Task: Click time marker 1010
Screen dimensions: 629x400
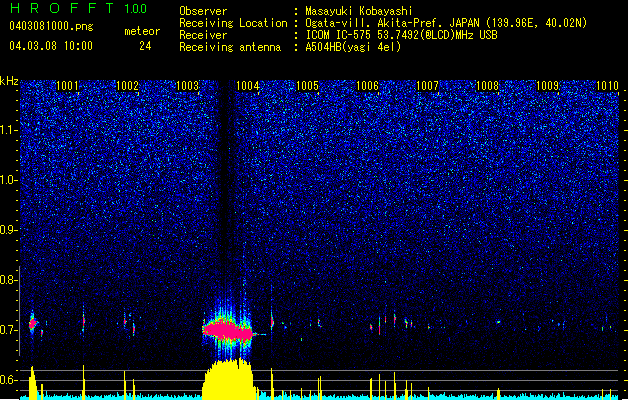Action: pyautogui.click(x=607, y=86)
